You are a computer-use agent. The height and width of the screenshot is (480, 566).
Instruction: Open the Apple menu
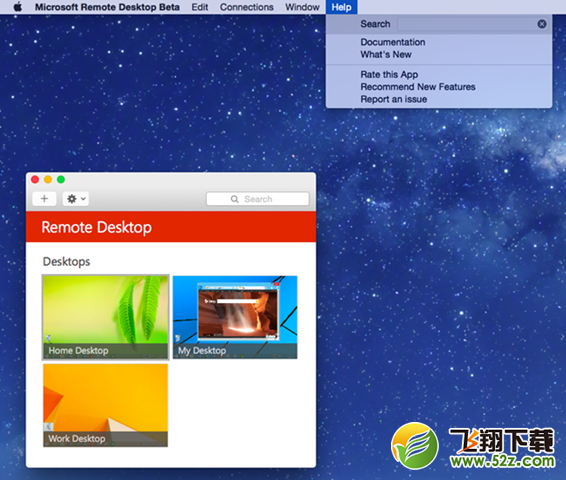click(x=18, y=7)
